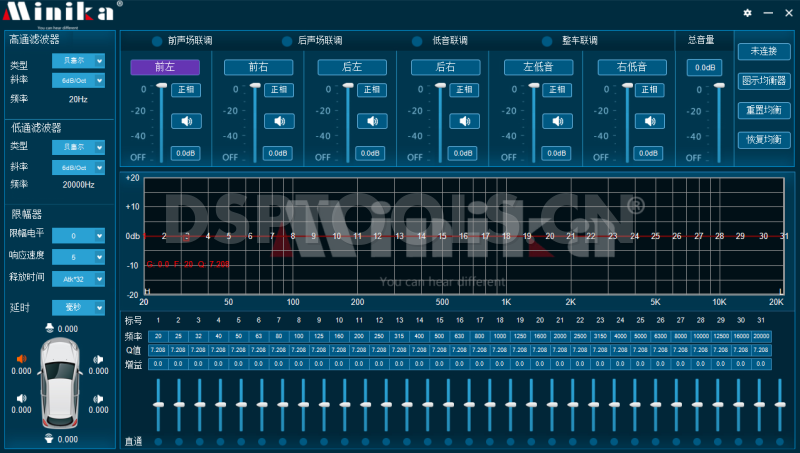
Task: Click the 总音量 master volume slider handle
Action: [719, 86]
